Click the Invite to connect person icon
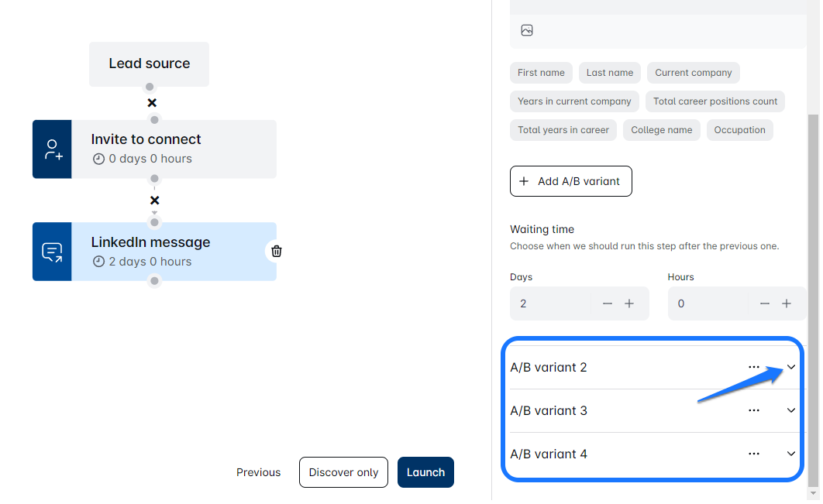Screen dimensions: 823x504 [x=52, y=149]
